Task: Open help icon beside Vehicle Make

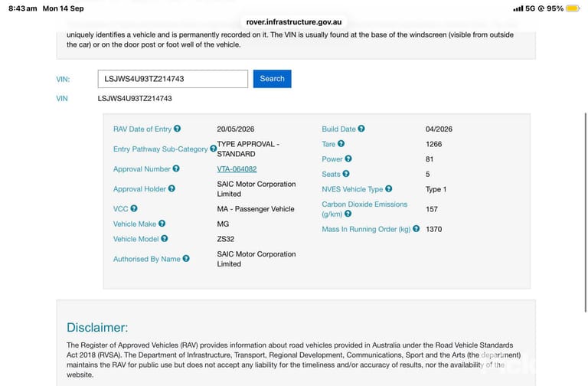Action: pos(162,224)
